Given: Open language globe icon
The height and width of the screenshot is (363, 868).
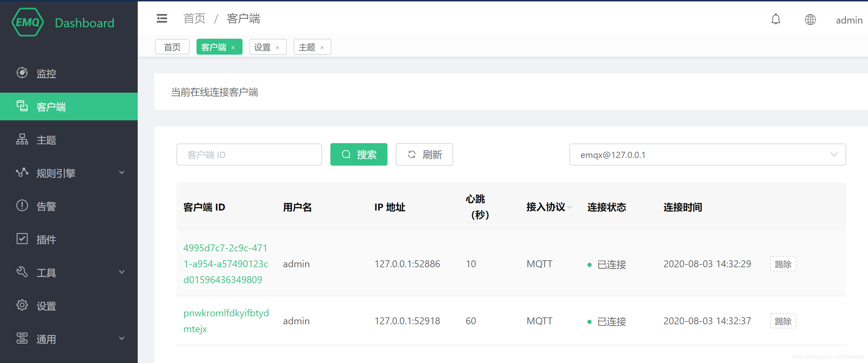Looking at the screenshot, I should pyautogui.click(x=810, y=19).
